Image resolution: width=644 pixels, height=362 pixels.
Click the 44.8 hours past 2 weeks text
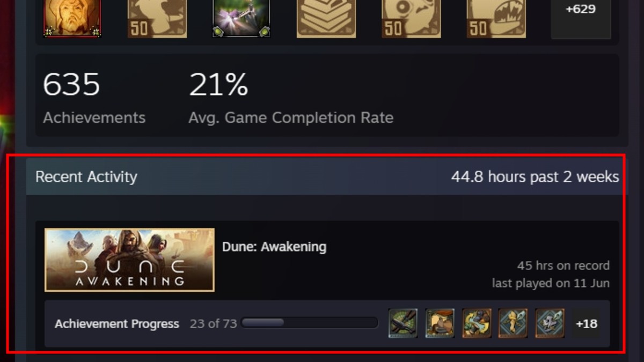pyautogui.click(x=535, y=177)
